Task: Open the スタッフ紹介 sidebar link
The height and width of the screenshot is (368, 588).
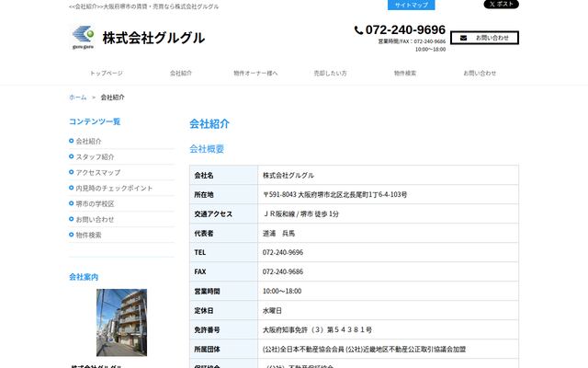Action: pyautogui.click(x=95, y=157)
